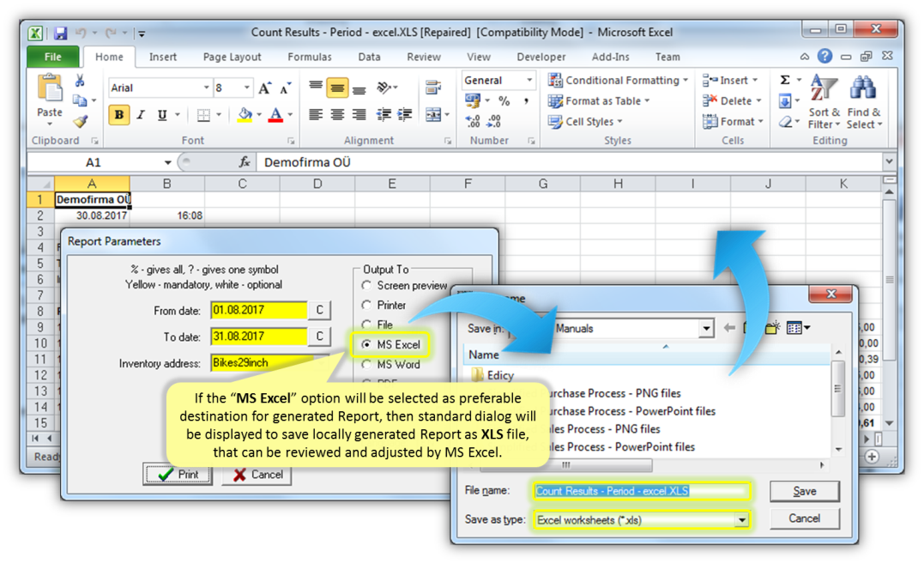Open the General number format dropdown
The image size is (924, 564).
(529, 80)
